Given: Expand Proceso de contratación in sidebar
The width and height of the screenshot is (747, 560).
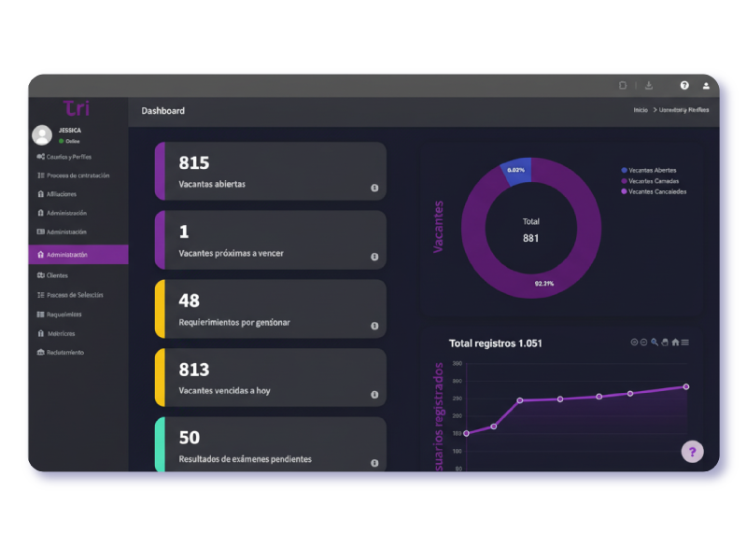Looking at the screenshot, I should point(78,175).
